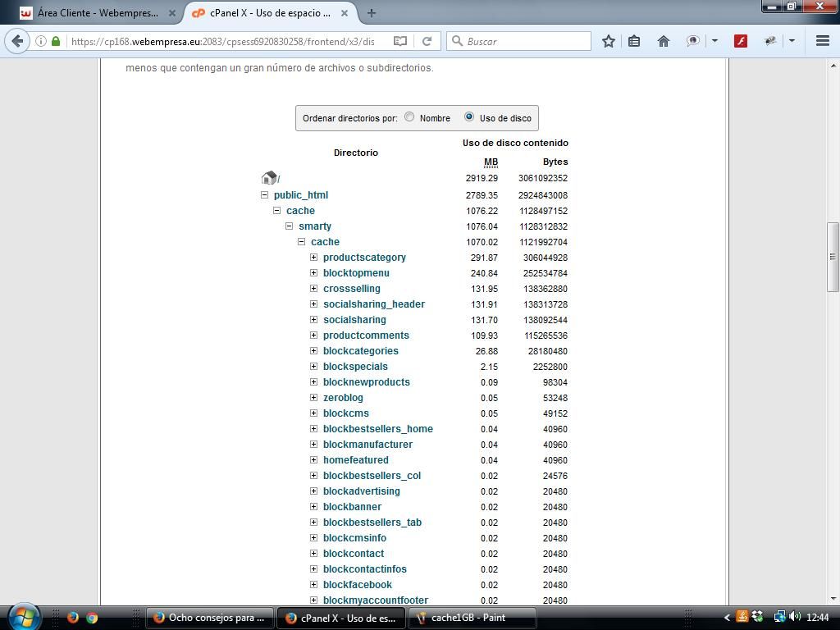Select the 2919.29 MB root value
The height and width of the screenshot is (630, 840).
click(482, 178)
